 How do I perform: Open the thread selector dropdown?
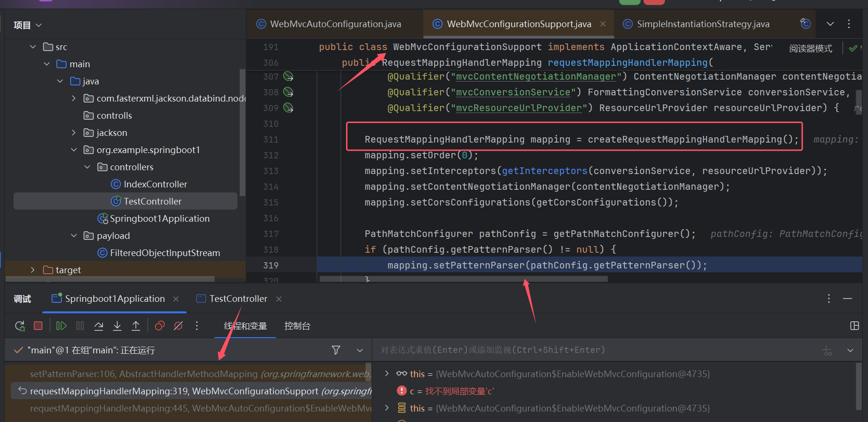tap(360, 350)
